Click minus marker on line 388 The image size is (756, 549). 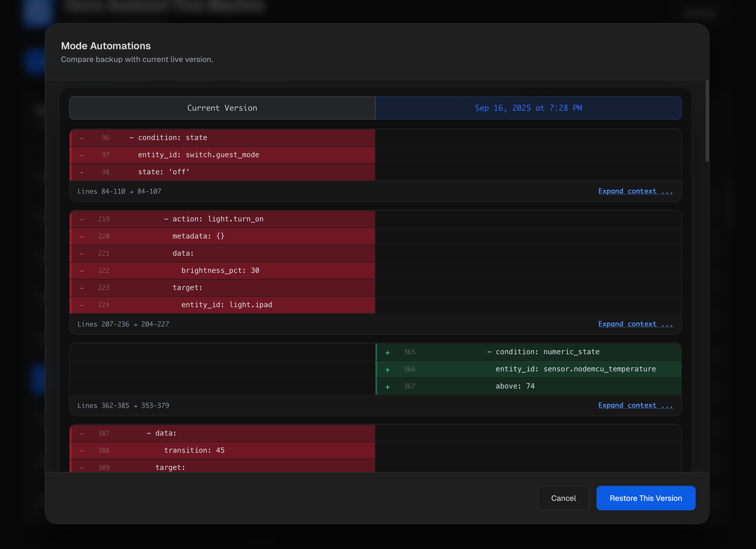click(x=82, y=451)
